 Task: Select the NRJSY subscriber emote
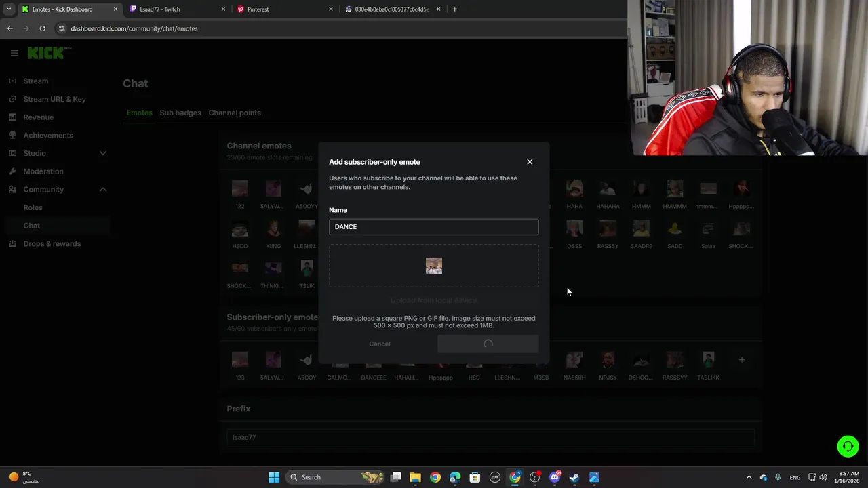[x=608, y=360]
